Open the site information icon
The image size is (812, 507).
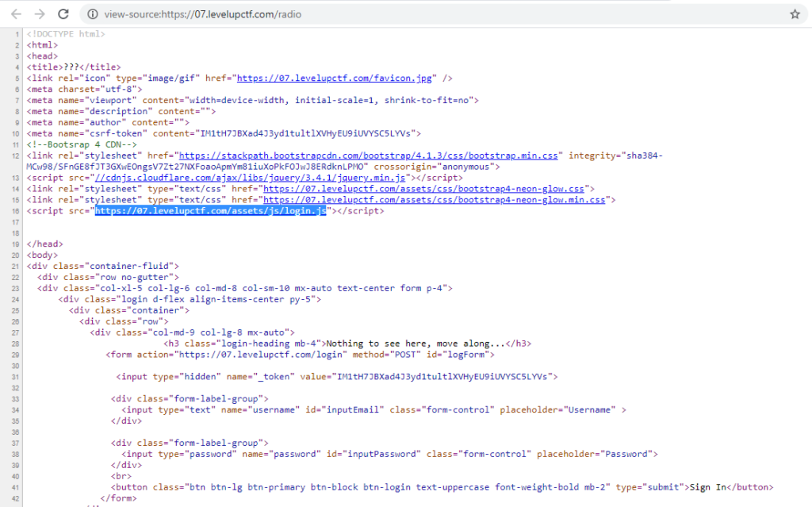coord(92,14)
